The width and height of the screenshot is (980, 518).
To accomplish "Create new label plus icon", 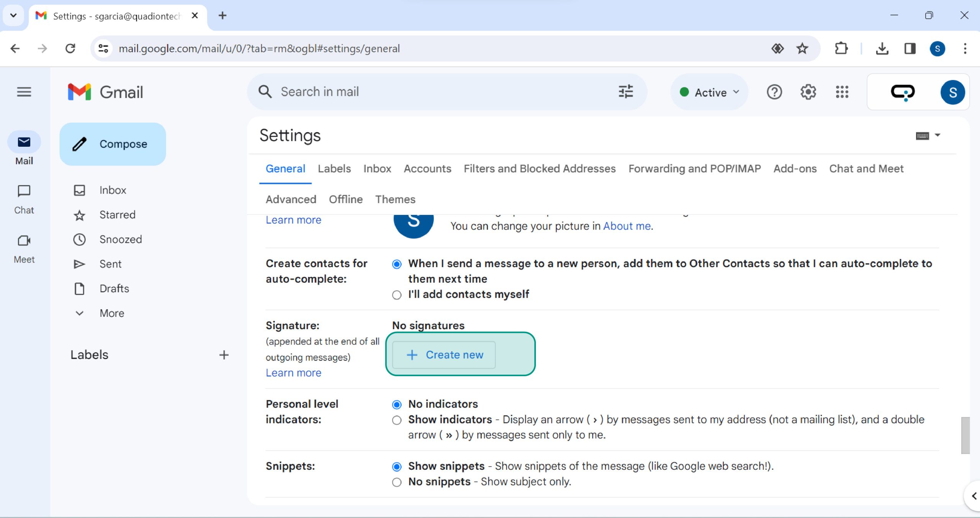I will click(x=224, y=355).
